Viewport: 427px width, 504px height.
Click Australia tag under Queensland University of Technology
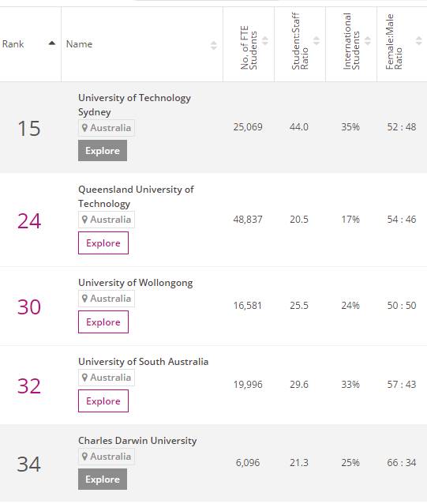click(107, 220)
